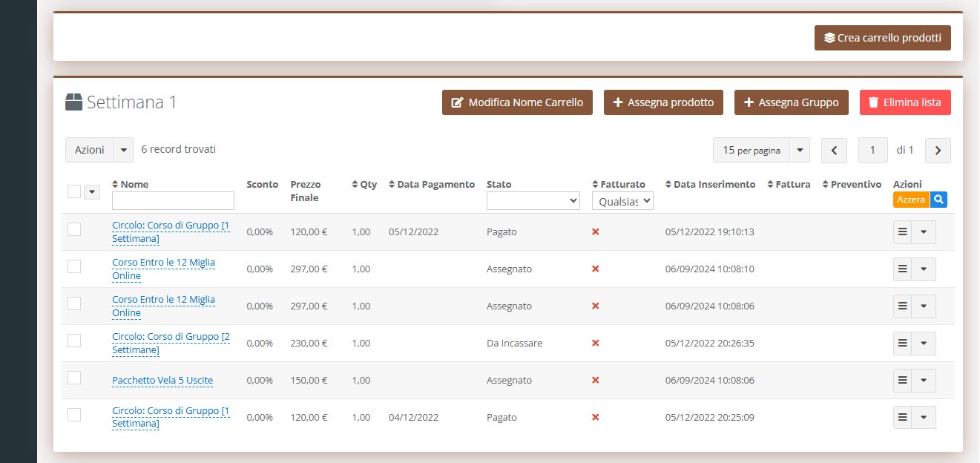This screenshot has width=980, height=463.
Task: Click the blue search magnifier icon
Action: tap(938, 200)
